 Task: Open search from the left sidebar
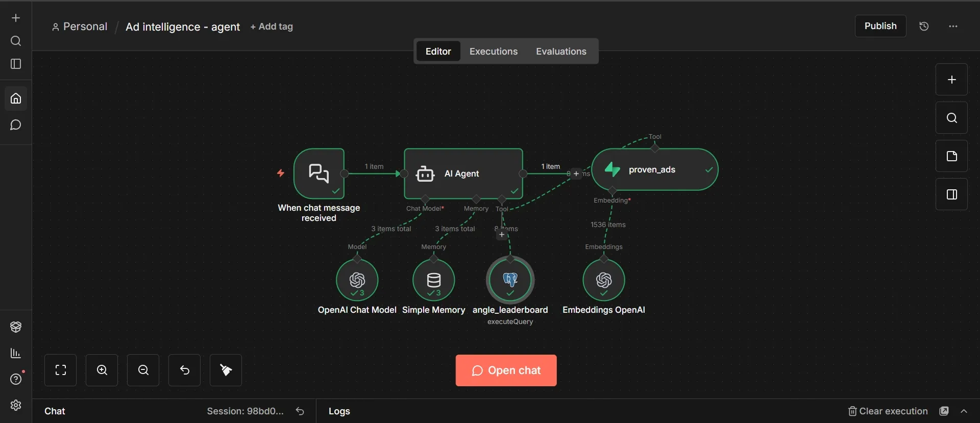(x=16, y=41)
